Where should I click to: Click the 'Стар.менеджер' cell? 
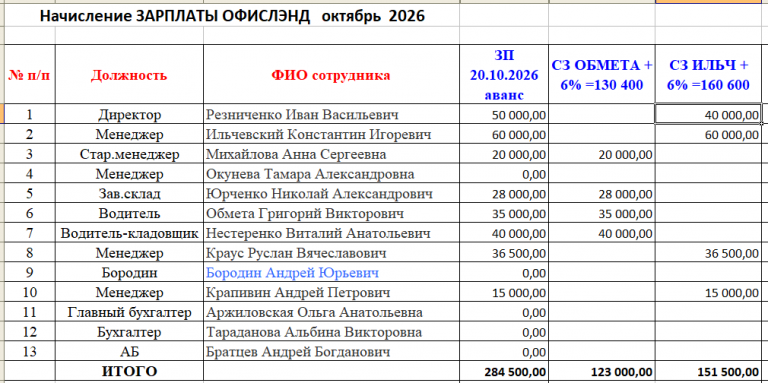click(x=129, y=154)
